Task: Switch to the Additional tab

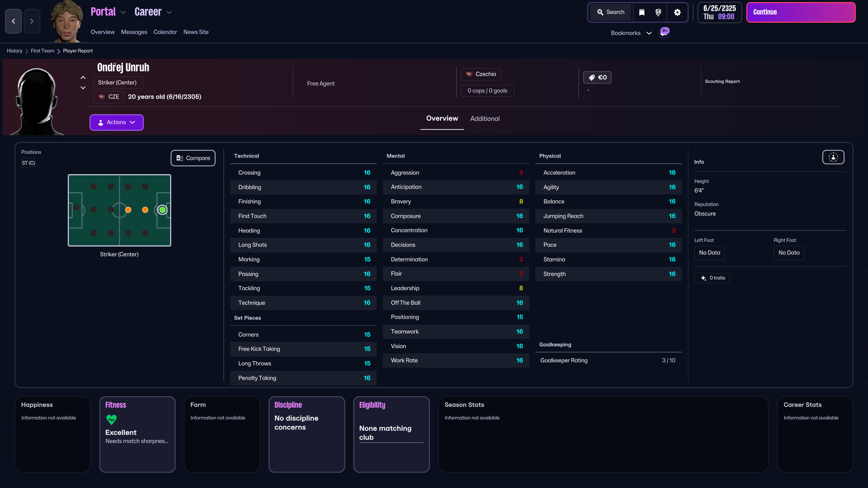Action: (485, 119)
